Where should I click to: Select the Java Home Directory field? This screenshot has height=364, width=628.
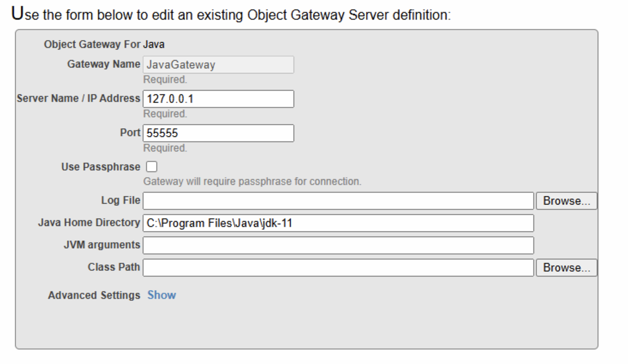pyautogui.click(x=338, y=223)
